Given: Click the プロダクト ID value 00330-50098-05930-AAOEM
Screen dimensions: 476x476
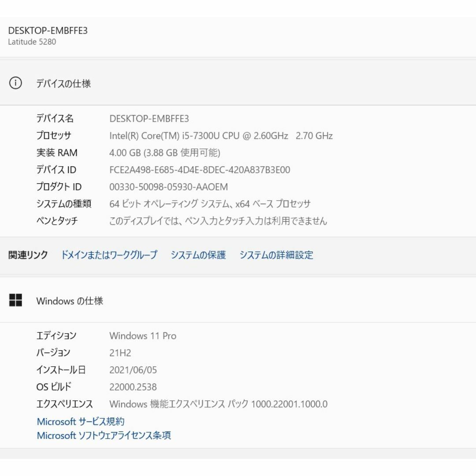Looking at the screenshot, I should click(168, 187).
